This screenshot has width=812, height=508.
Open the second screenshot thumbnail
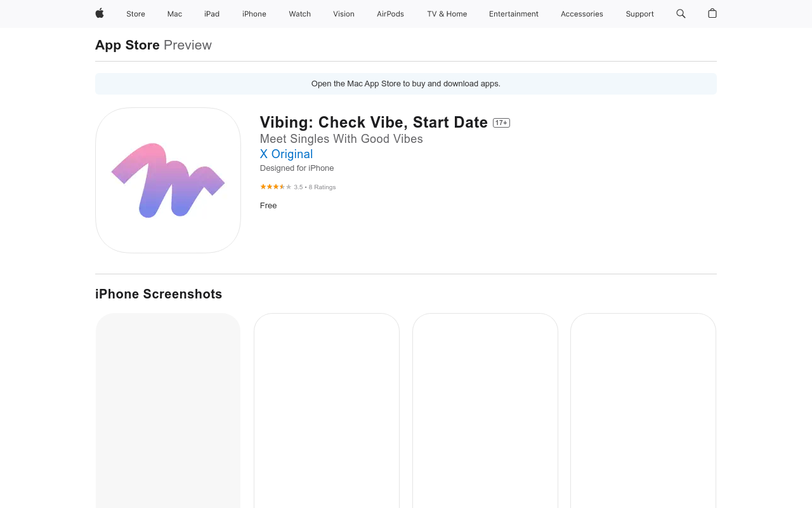[x=327, y=410]
